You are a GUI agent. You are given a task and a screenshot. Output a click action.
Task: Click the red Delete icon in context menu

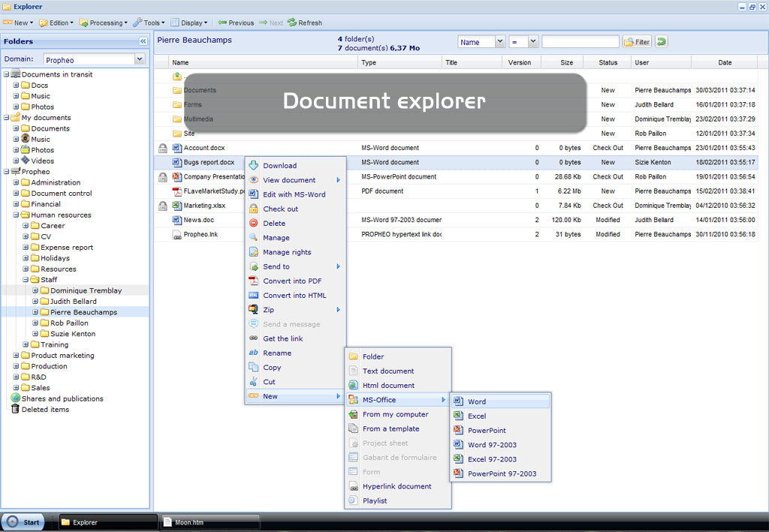pos(254,224)
